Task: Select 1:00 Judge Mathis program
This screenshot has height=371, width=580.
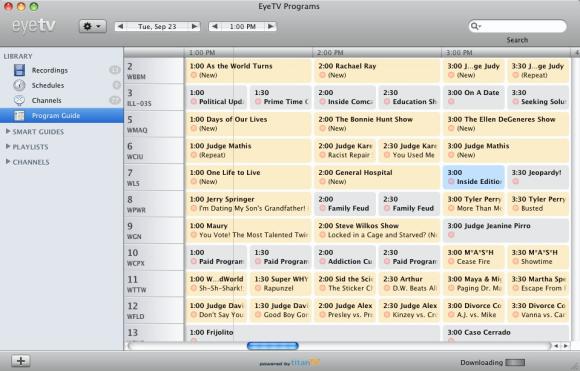Action: [x=248, y=151]
